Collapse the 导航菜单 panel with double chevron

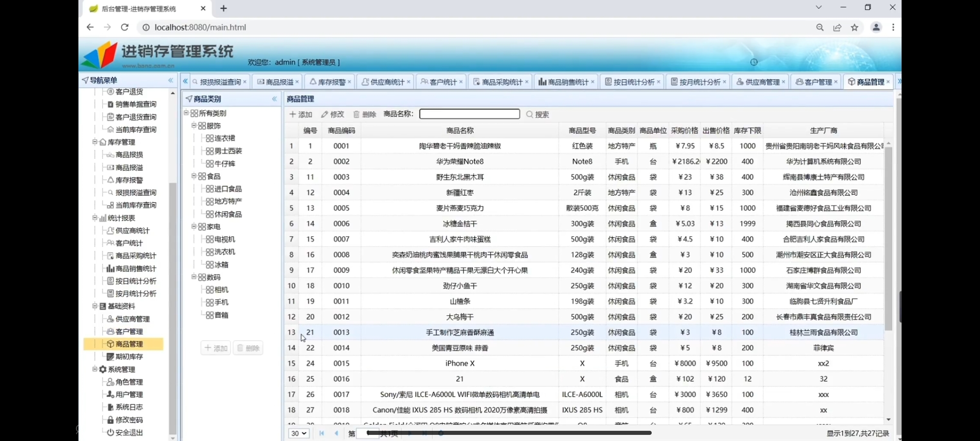point(171,80)
